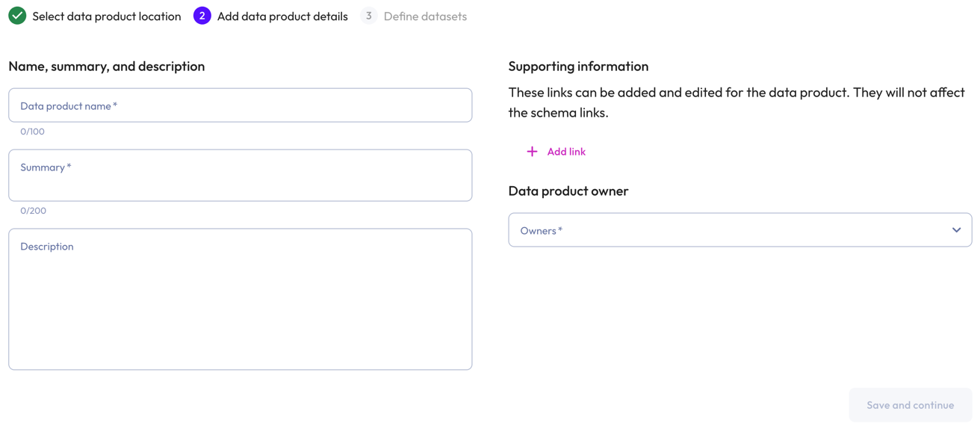980x432 pixels.
Task: Click the dropdown arrow for Data product owner
Action: [957, 229]
